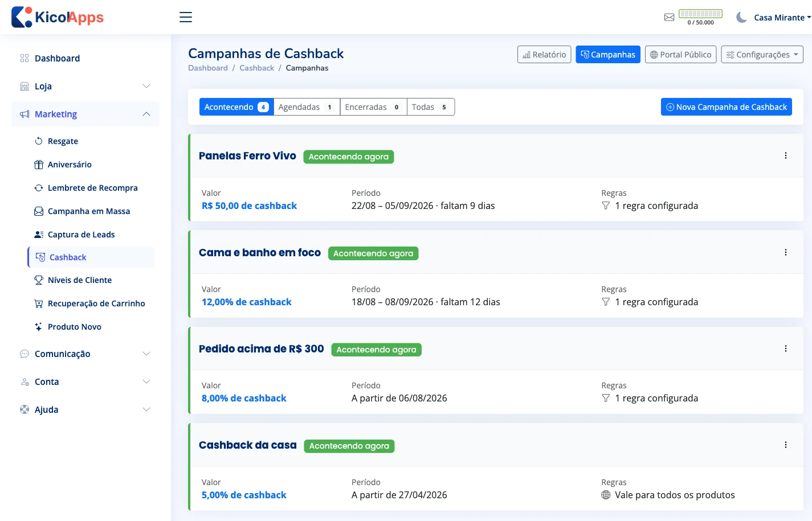Viewport: 812px width, 521px height.
Task: Select the Agendadas tab
Action: tap(307, 107)
